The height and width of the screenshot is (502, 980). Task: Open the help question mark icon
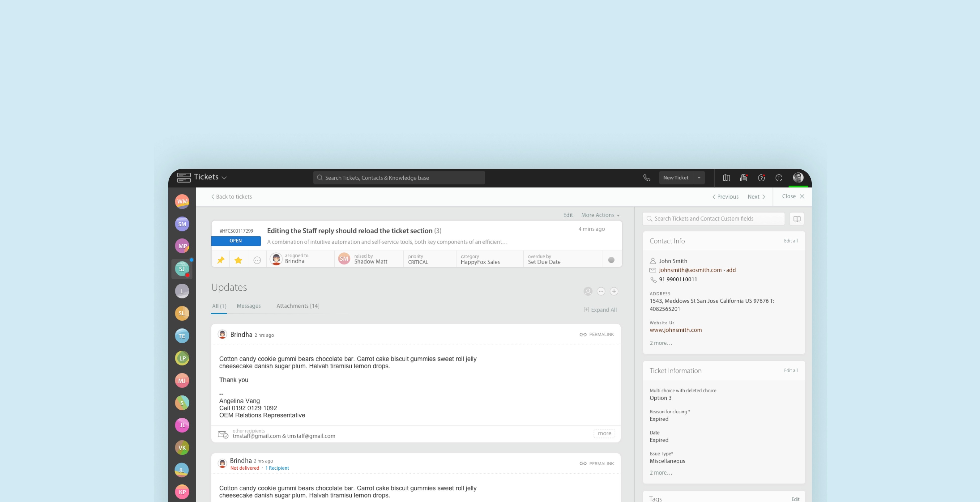761,178
